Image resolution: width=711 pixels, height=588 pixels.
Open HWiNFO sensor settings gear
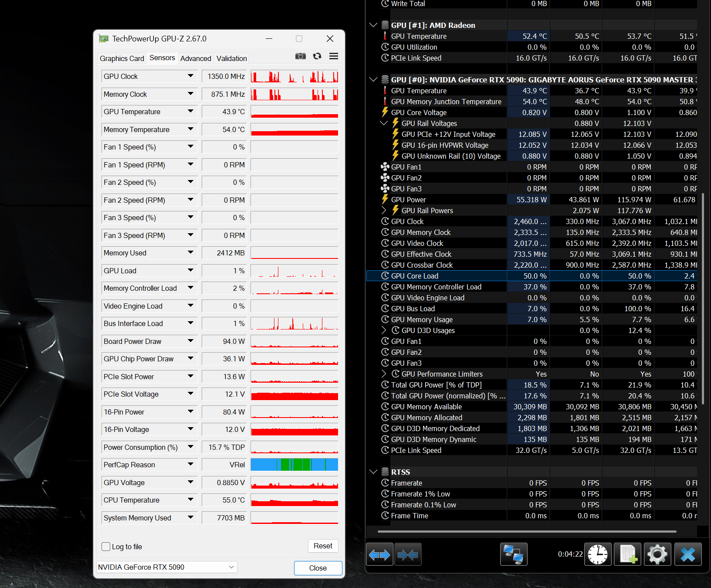[657, 554]
